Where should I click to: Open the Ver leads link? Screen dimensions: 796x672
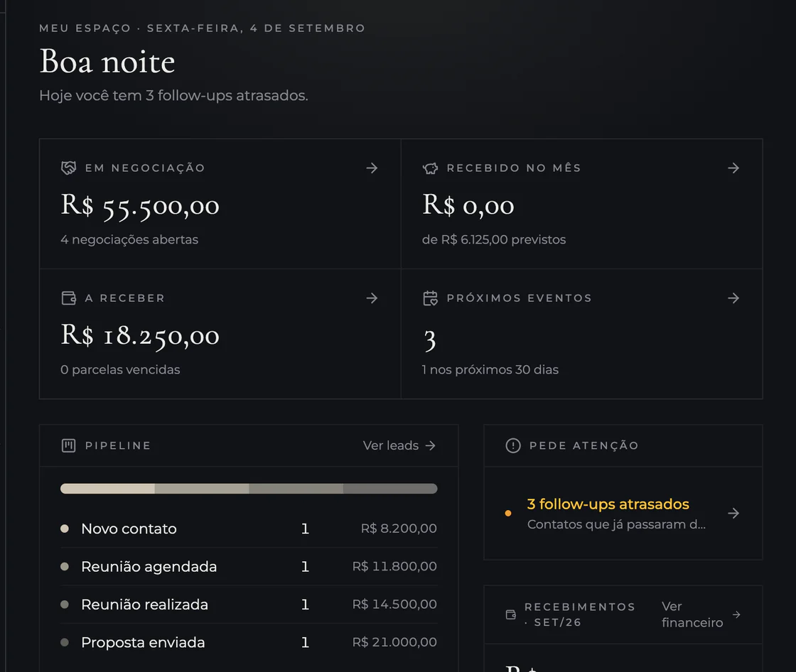click(399, 445)
